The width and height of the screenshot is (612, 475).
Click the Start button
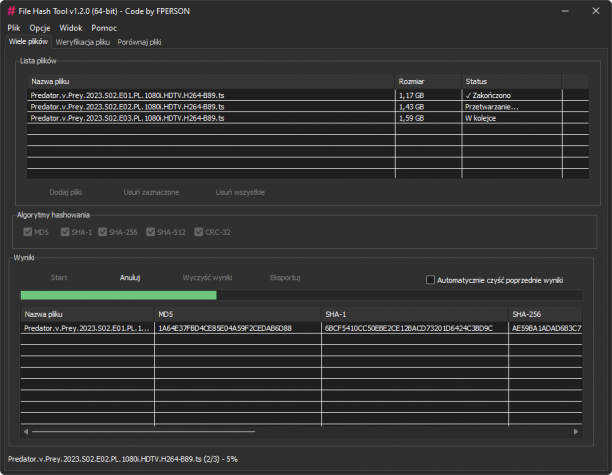coord(59,278)
